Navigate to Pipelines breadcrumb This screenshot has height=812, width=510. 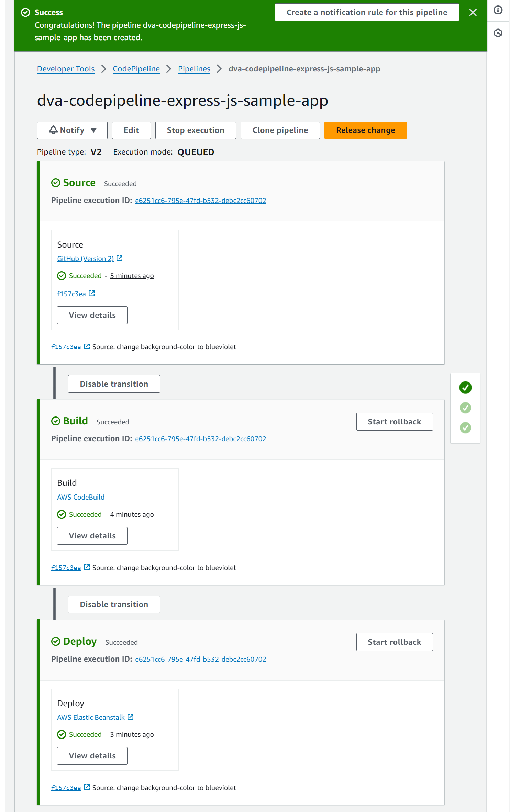pos(194,69)
